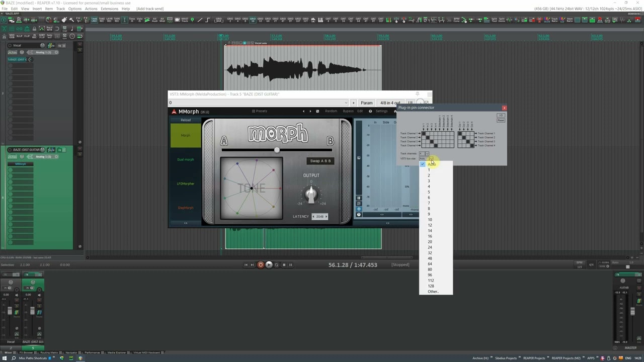This screenshot has height=362, width=644.
Task: Switch to the Virtual MIDI Keyboard tab
Action: pyautogui.click(x=148, y=352)
